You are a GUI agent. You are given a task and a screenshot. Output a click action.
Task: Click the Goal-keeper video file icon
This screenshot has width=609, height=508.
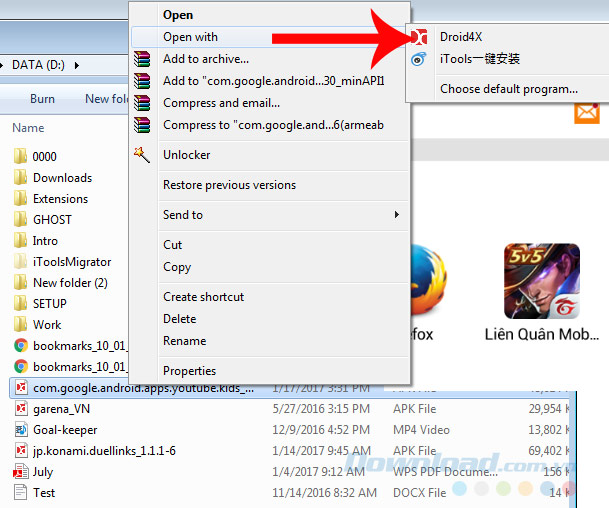(21, 430)
